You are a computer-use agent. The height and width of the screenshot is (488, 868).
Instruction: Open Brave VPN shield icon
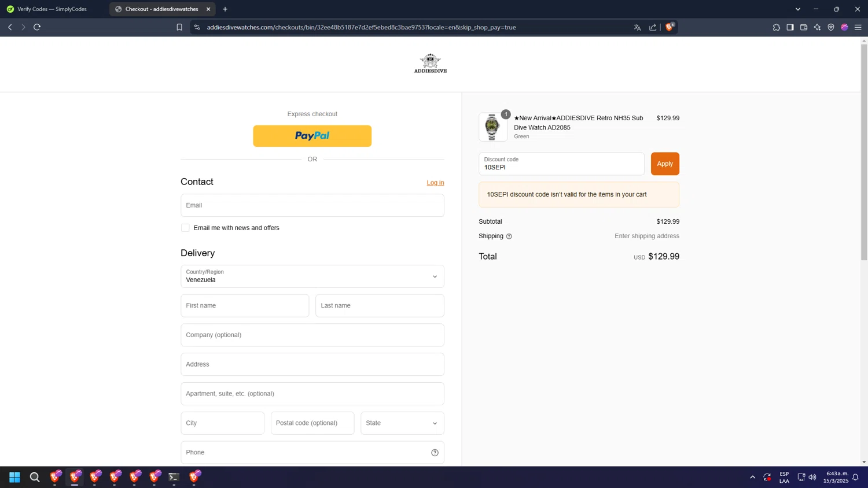coord(831,27)
